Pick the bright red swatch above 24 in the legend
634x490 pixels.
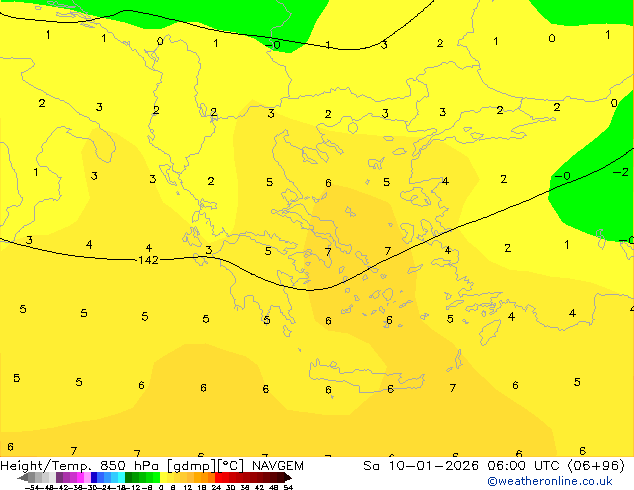218,477
